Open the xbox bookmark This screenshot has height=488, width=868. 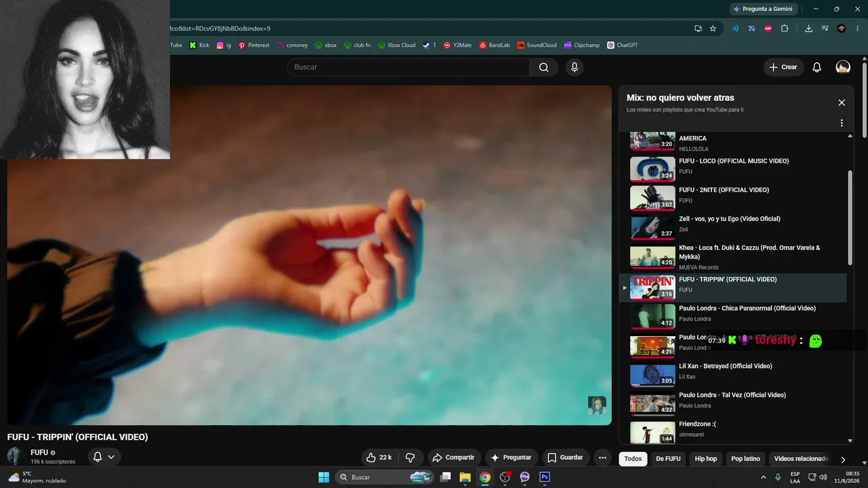325,45
